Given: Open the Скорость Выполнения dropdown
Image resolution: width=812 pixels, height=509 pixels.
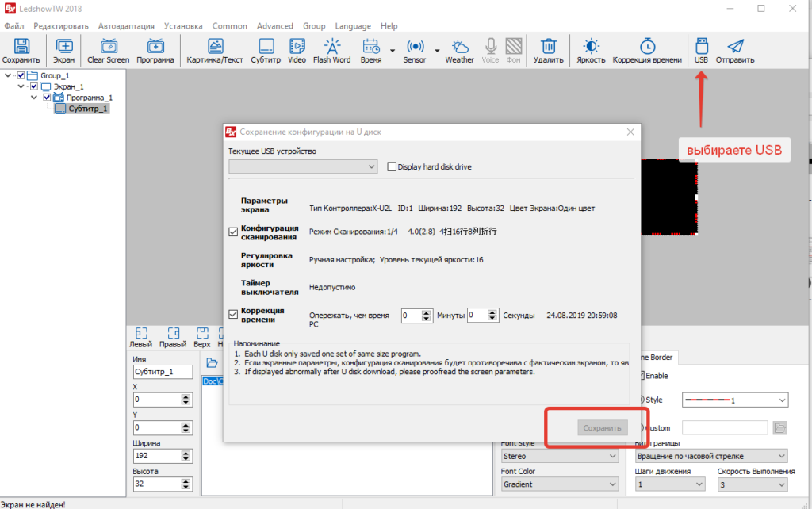Looking at the screenshot, I should (x=753, y=484).
